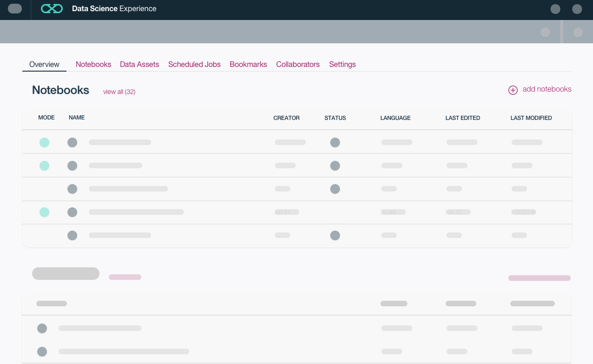This screenshot has width=593, height=364.
Task: Click the 7/9/2016 last modified cell
Action: (523, 212)
